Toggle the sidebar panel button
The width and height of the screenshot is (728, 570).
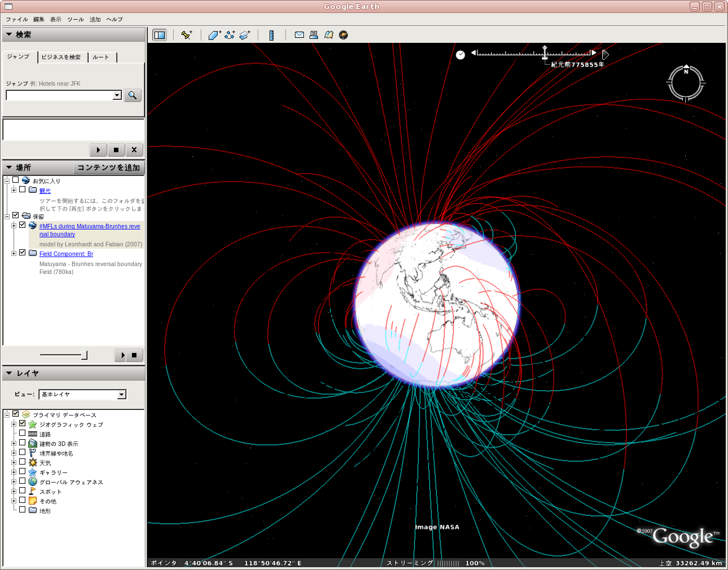tap(160, 35)
